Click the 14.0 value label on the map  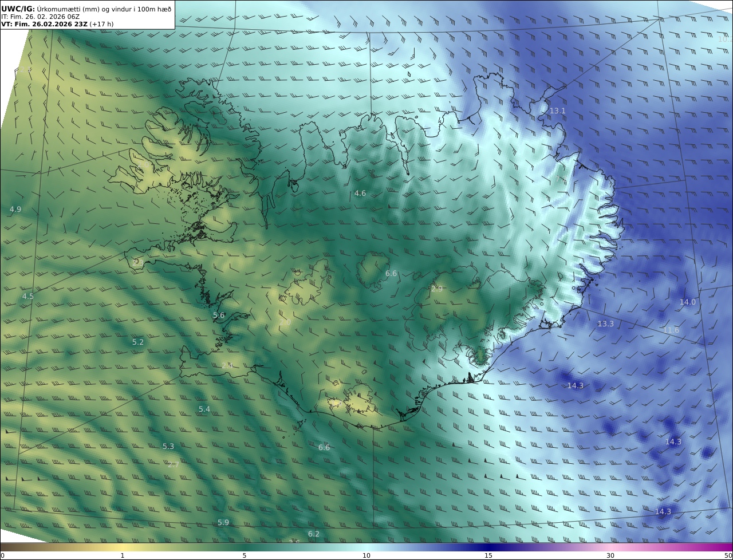(687, 302)
